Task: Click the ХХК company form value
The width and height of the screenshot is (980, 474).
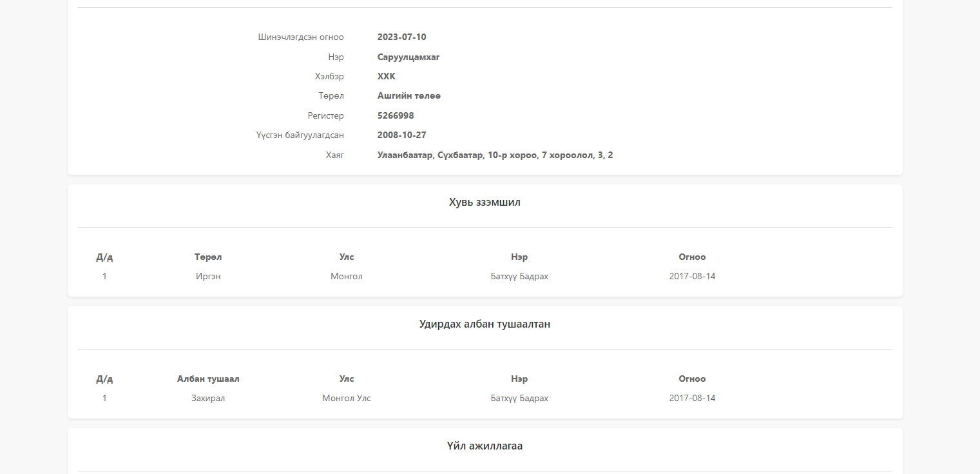Action: point(386,77)
